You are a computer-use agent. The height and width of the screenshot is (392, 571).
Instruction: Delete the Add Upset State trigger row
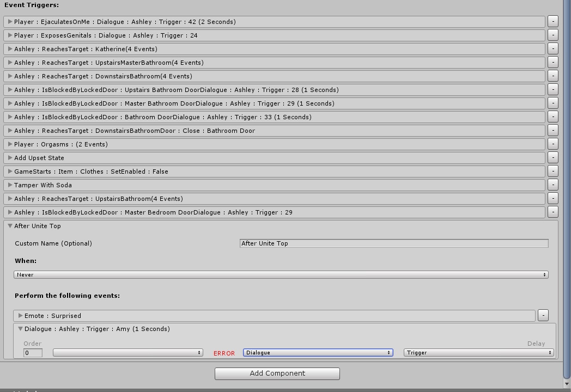(x=552, y=158)
